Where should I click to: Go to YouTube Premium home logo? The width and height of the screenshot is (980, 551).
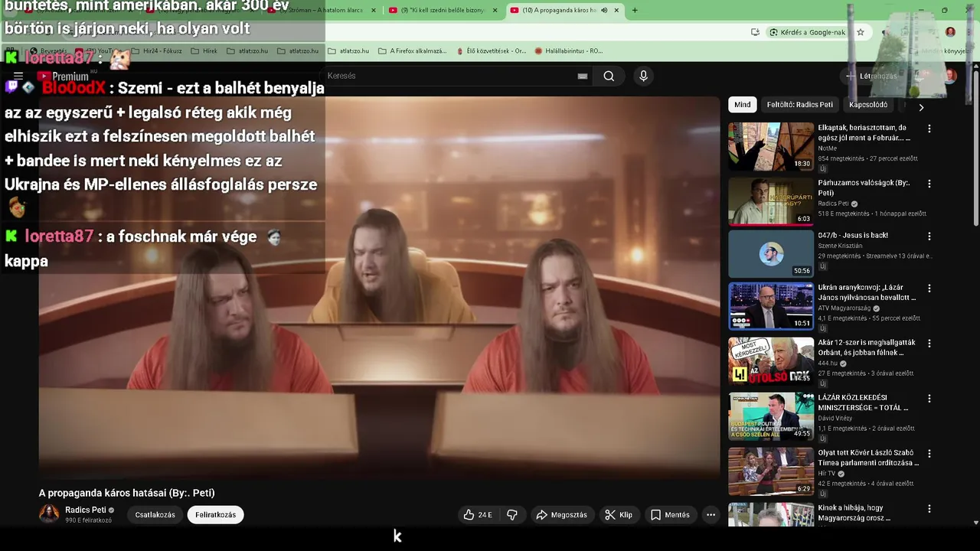coord(63,76)
